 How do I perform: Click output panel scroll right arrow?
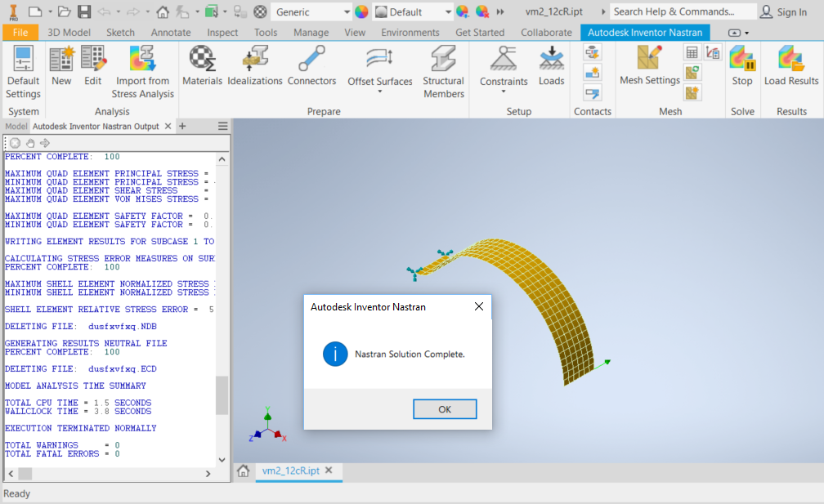[208, 474]
